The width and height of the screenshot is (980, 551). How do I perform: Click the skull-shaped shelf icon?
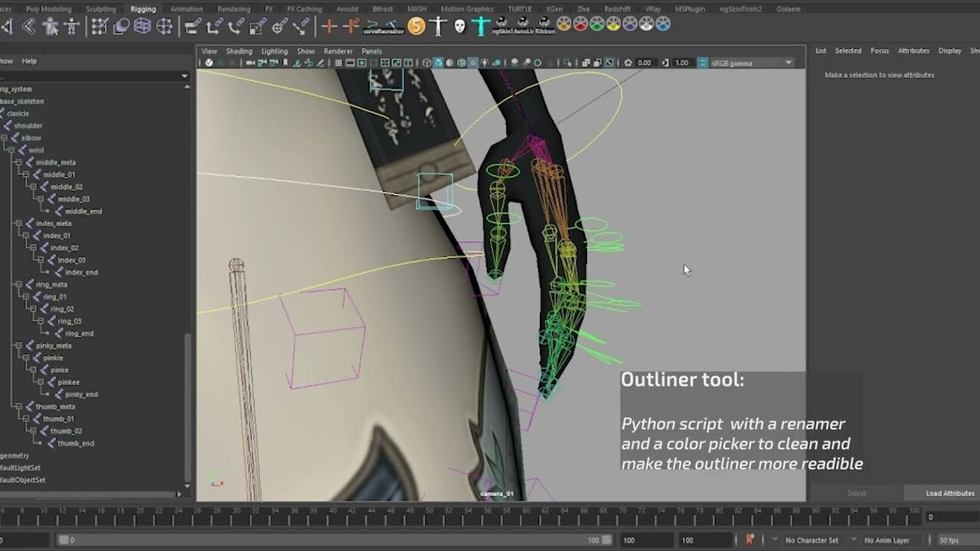click(459, 25)
